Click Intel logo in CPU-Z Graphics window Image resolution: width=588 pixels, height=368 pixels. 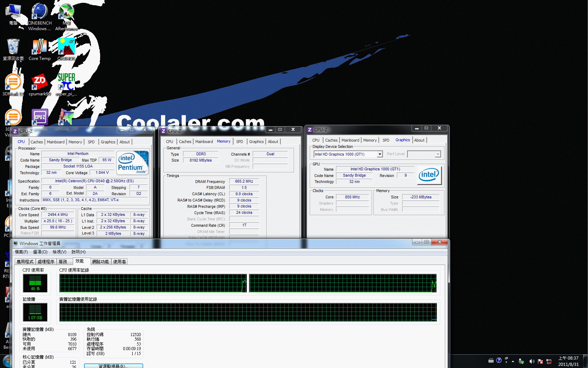429,175
